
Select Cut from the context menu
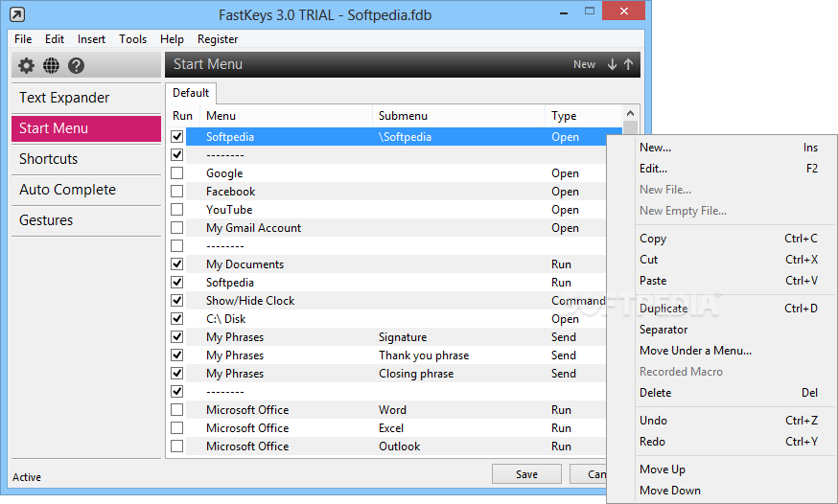coord(729,260)
